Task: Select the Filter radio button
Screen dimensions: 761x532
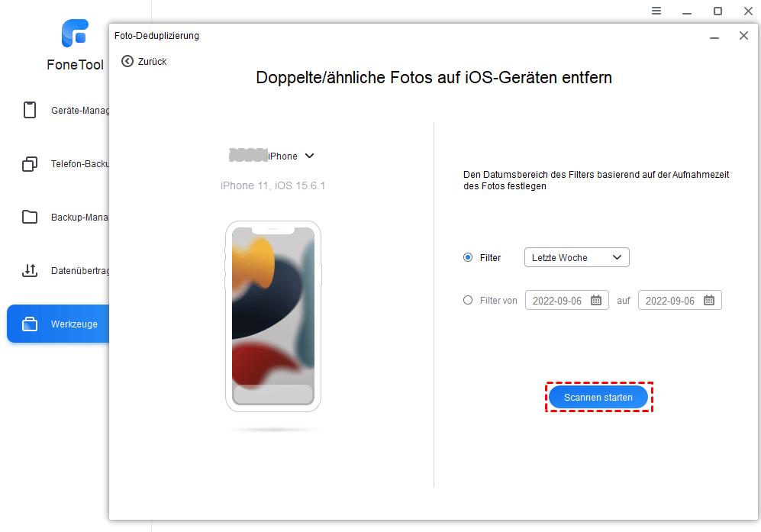Action: (468, 257)
